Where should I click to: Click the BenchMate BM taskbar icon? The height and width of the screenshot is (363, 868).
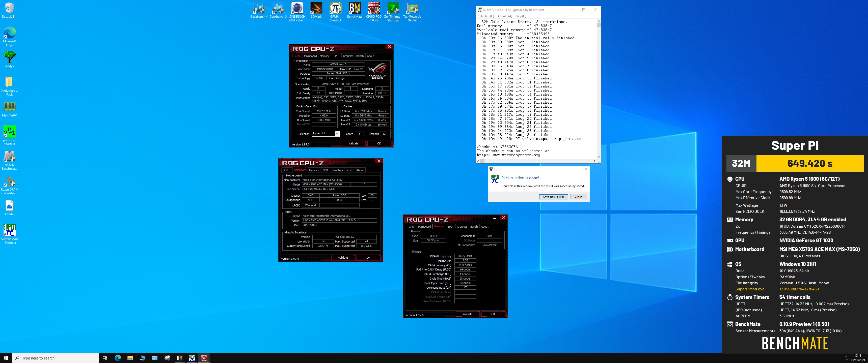pyautogui.click(x=180, y=358)
